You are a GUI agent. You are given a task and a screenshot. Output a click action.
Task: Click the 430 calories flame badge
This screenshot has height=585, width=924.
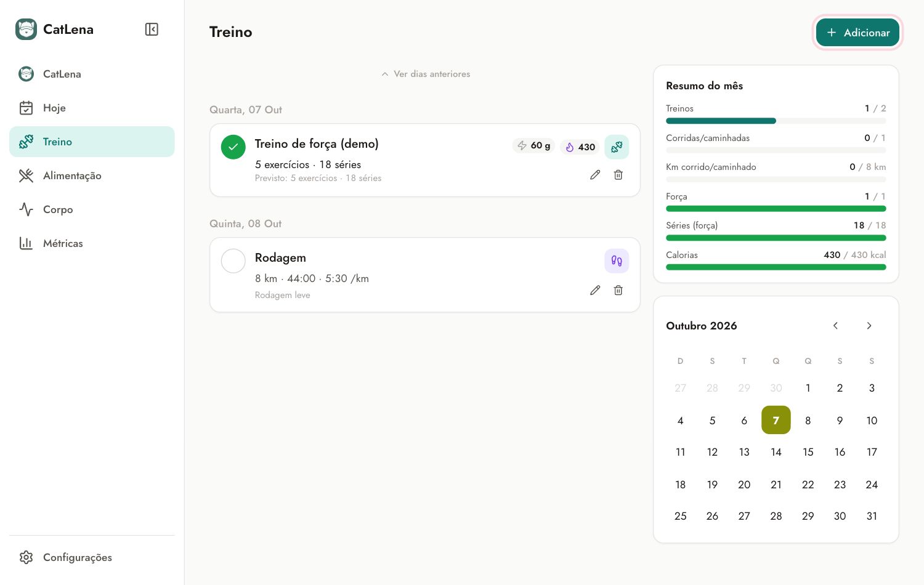tap(580, 147)
